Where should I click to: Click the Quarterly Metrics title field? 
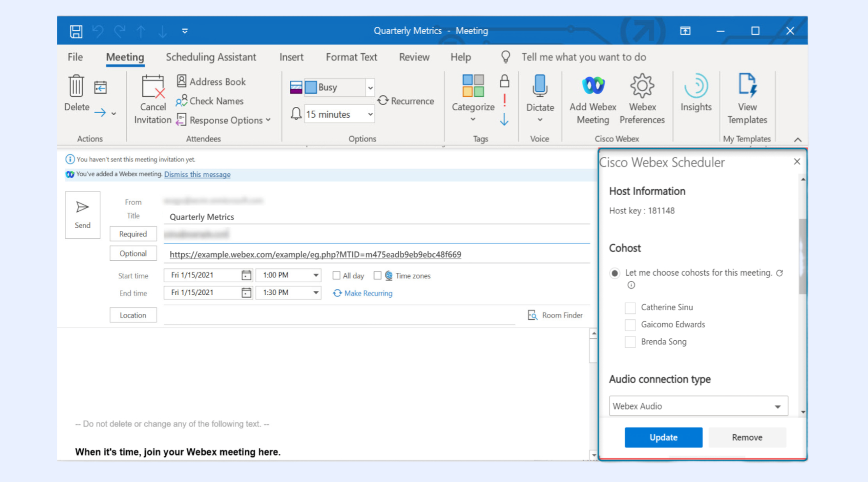tap(377, 217)
